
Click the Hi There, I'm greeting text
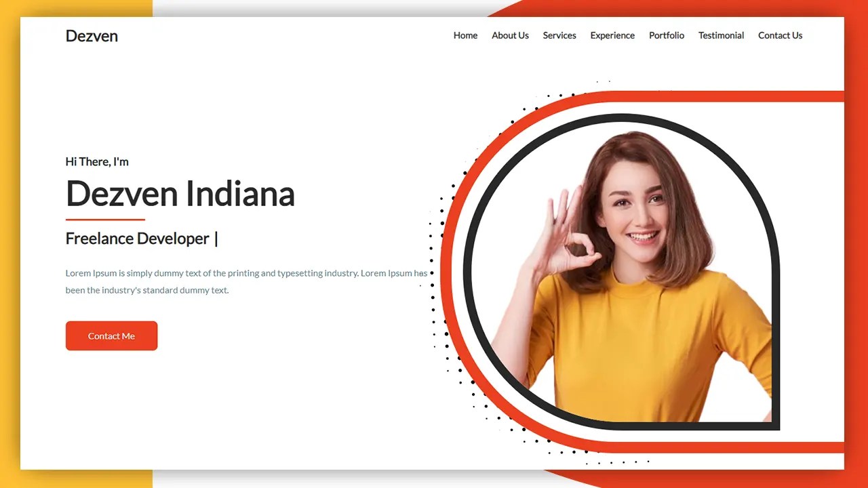click(x=97, y=161)
